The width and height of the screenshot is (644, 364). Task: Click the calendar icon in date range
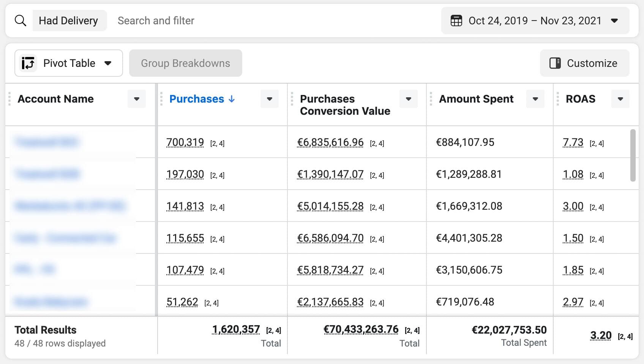[x=456, y=21]
